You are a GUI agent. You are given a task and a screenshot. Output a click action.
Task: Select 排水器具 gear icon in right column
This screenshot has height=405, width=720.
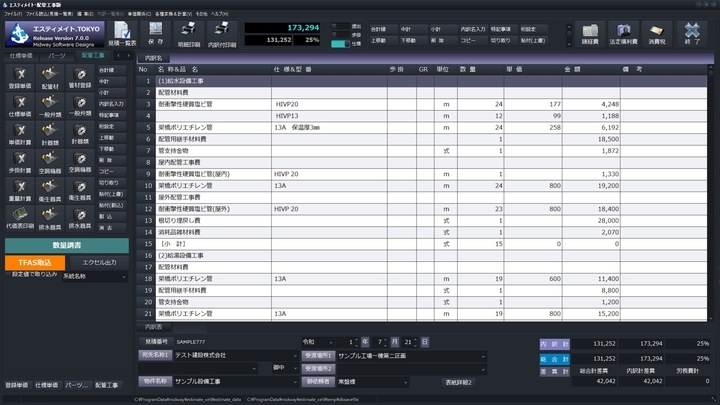(x=80, y=218)
